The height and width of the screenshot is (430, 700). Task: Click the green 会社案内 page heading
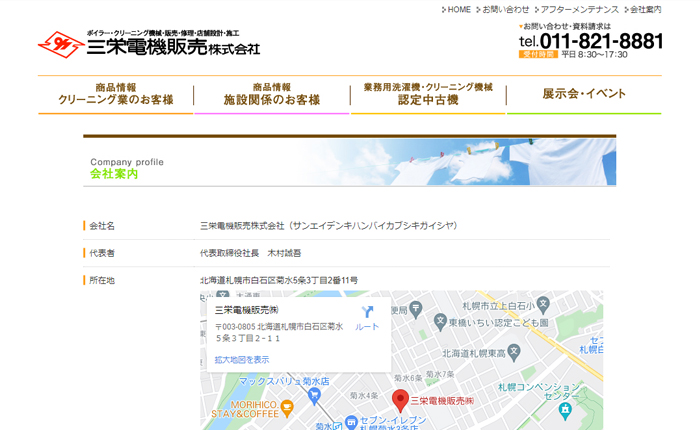[114, 174]
